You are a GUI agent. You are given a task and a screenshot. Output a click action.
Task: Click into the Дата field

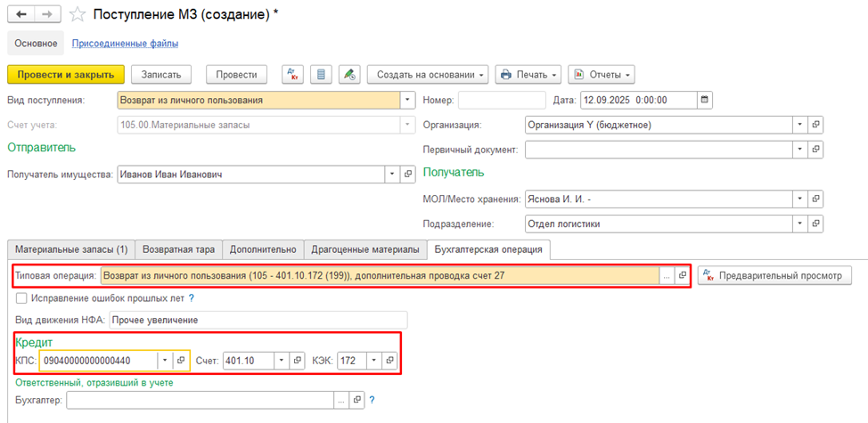(638, 100)
